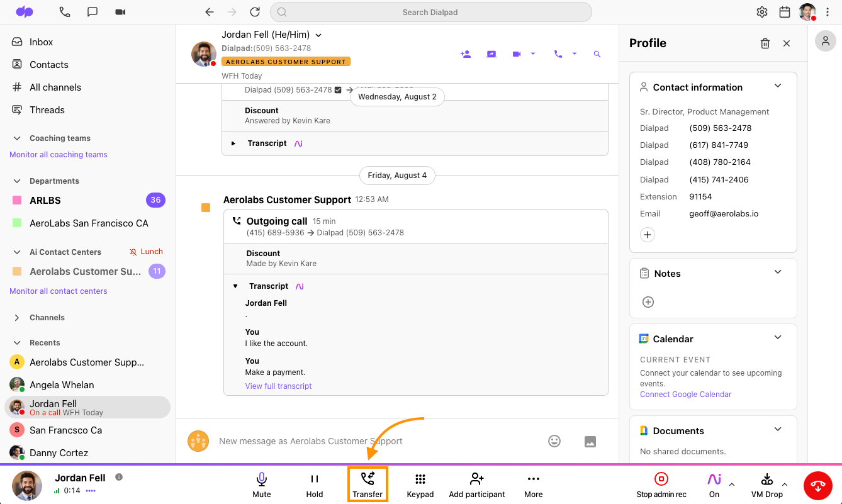Click Monitor all coaching teams link
This screenshot has width=842, height=504.
point(59,155)
